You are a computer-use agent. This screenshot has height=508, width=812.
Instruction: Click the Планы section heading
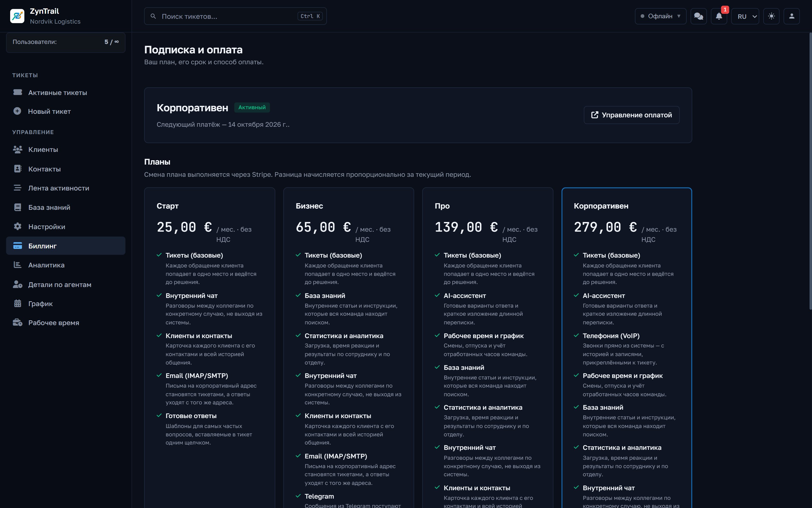click(157, 162)
